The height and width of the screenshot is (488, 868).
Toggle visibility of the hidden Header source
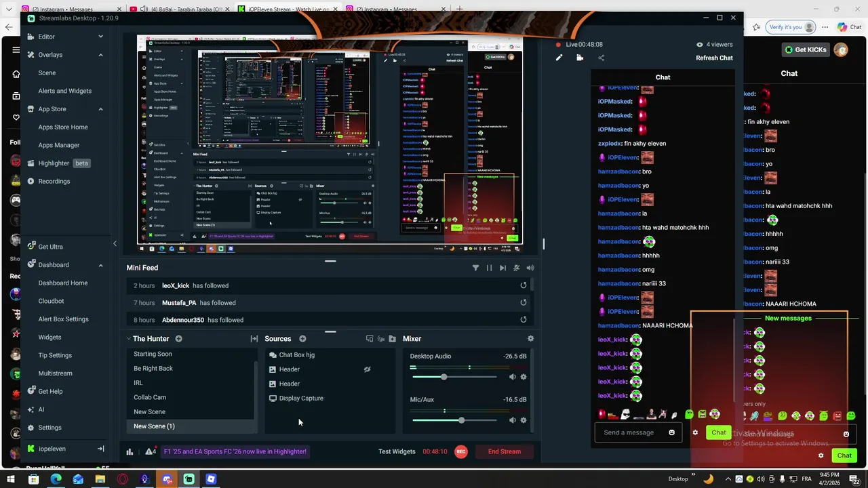pyautogui.click(x=367, y=369)
